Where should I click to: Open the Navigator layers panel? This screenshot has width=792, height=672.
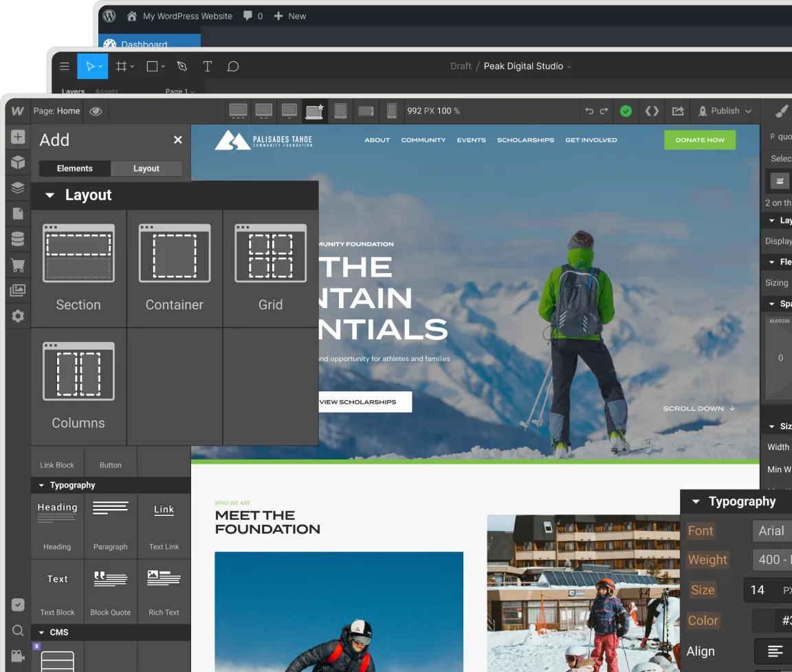(x=18, y=188)
